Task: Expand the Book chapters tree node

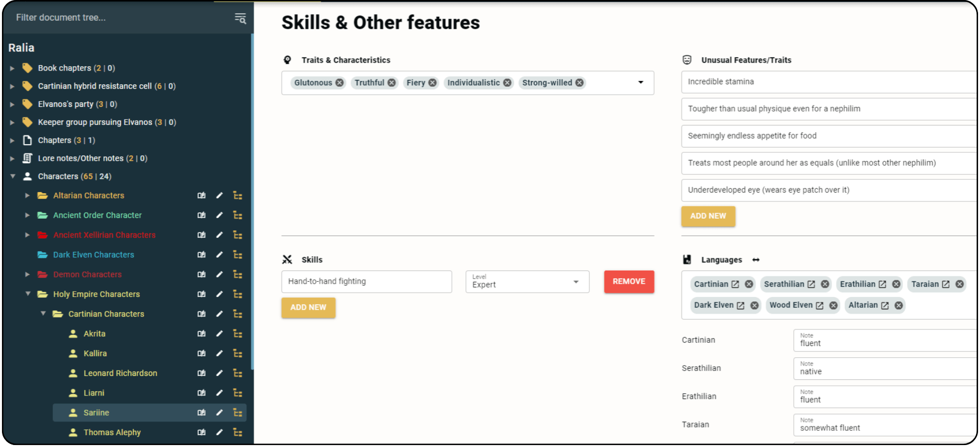Action: [x=12, y=68]
